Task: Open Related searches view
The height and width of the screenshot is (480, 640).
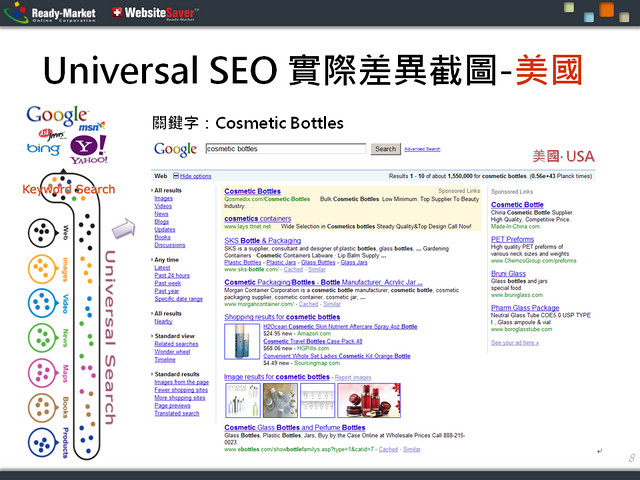Action: pyautogui.click(x=176, y=344)
